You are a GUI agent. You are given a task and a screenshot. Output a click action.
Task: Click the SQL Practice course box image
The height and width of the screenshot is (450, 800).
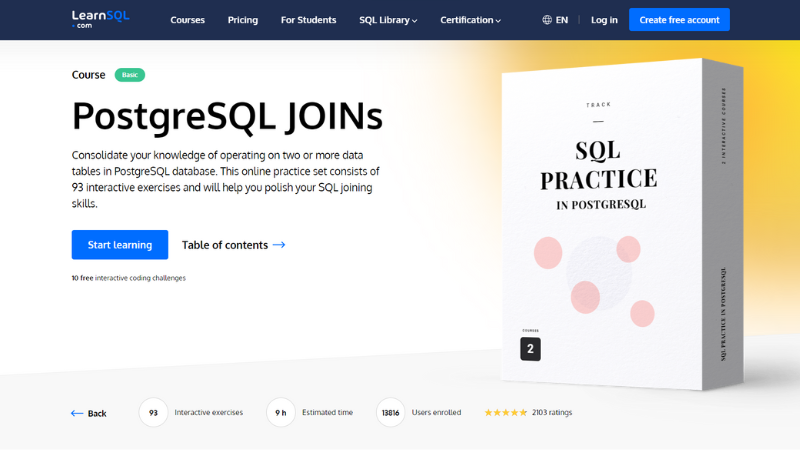(x=622, y=224)
